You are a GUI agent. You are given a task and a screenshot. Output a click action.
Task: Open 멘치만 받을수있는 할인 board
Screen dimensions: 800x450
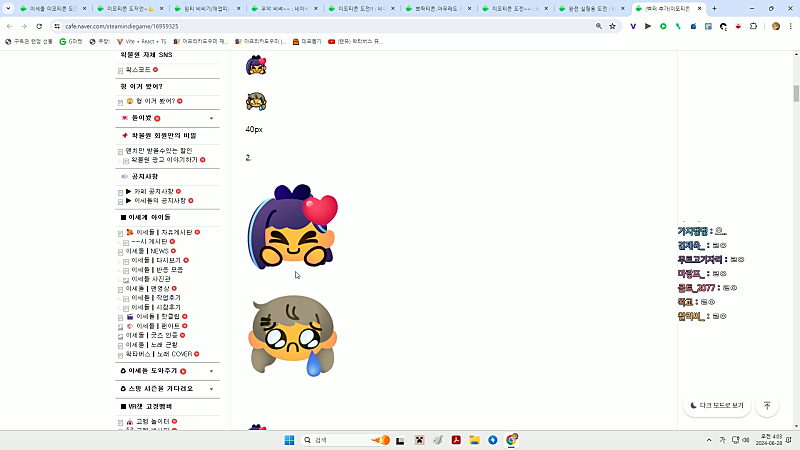pyautogui.click(x=159, y=151)
